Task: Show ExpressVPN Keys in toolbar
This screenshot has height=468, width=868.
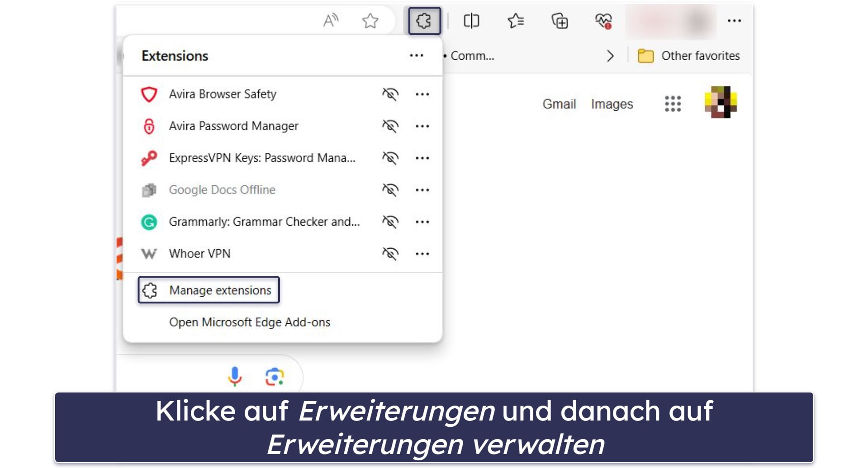Action: (x=390, y=158)
